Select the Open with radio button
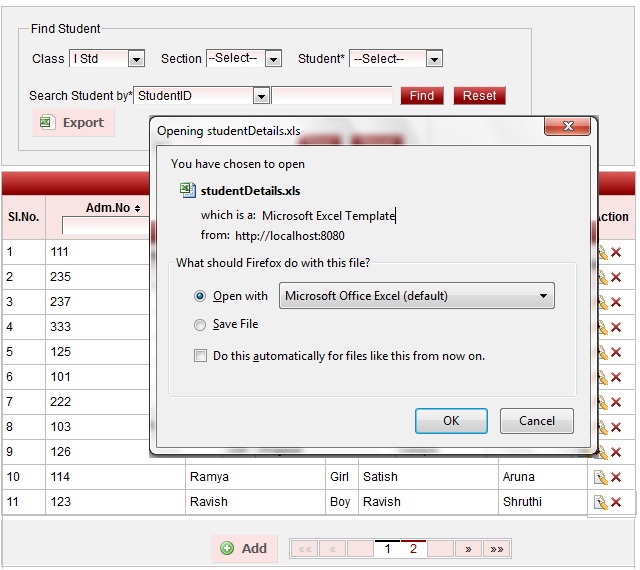Image resolution: width=640 pixels, height=570 pixels. 200,296
